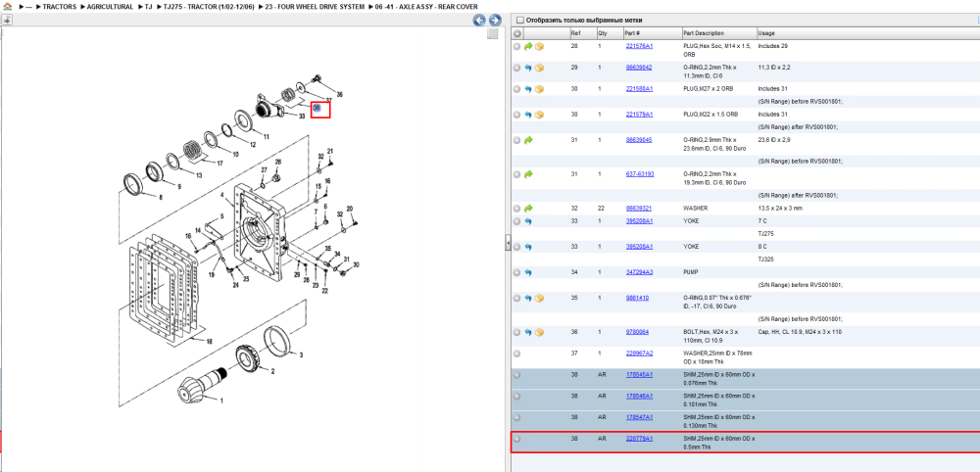Open TJ275 - TRACTOR (1/02-12/06) breadcrumb
980x472 pixels.
tap(209, 7)
